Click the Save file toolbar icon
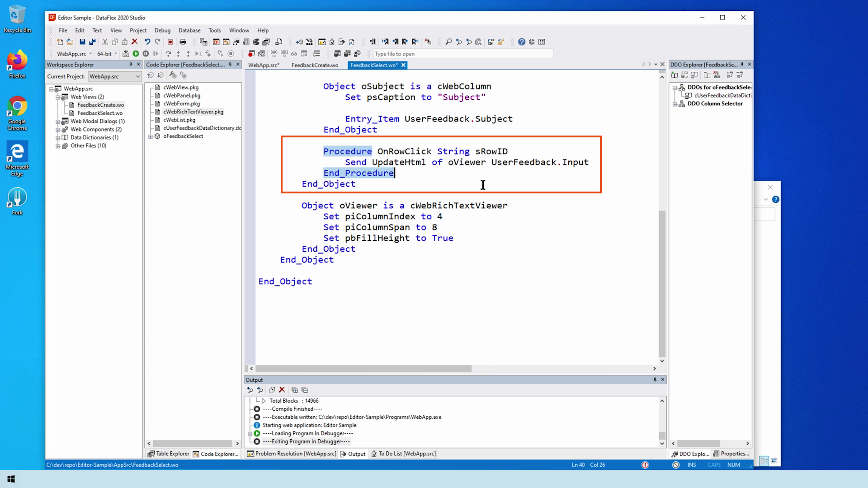868x488 pixels. click(82, 42)
